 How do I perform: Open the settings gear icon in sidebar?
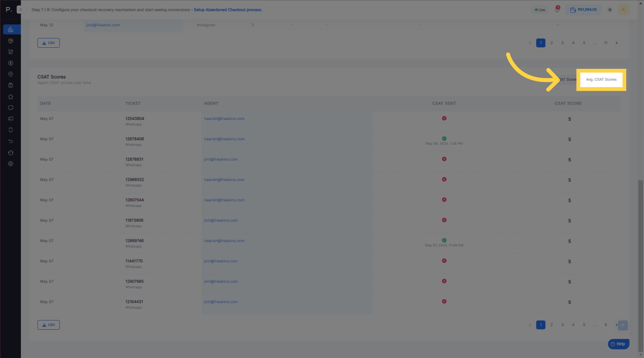(11, 164)
